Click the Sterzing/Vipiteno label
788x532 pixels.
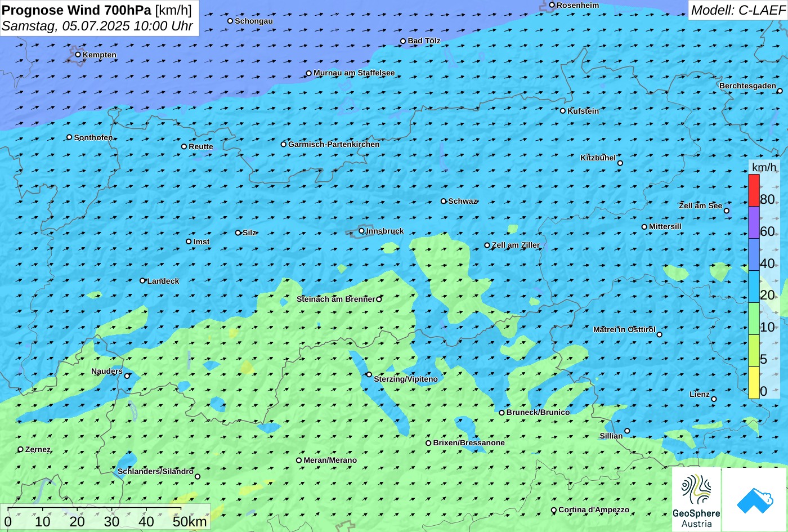(406, 379)
